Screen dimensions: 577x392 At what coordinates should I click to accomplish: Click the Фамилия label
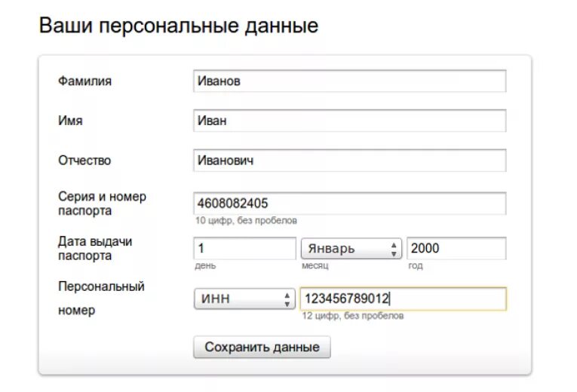pos(84,81)
